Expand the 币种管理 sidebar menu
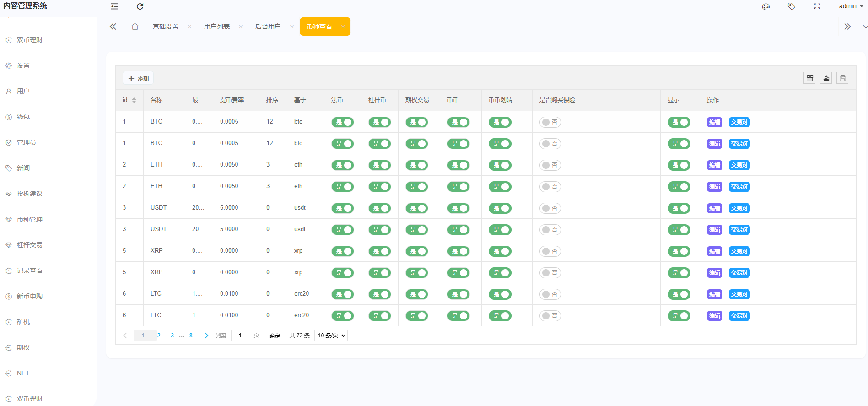The width and height of the screenshot is (868, 406). tap(30, 219)
